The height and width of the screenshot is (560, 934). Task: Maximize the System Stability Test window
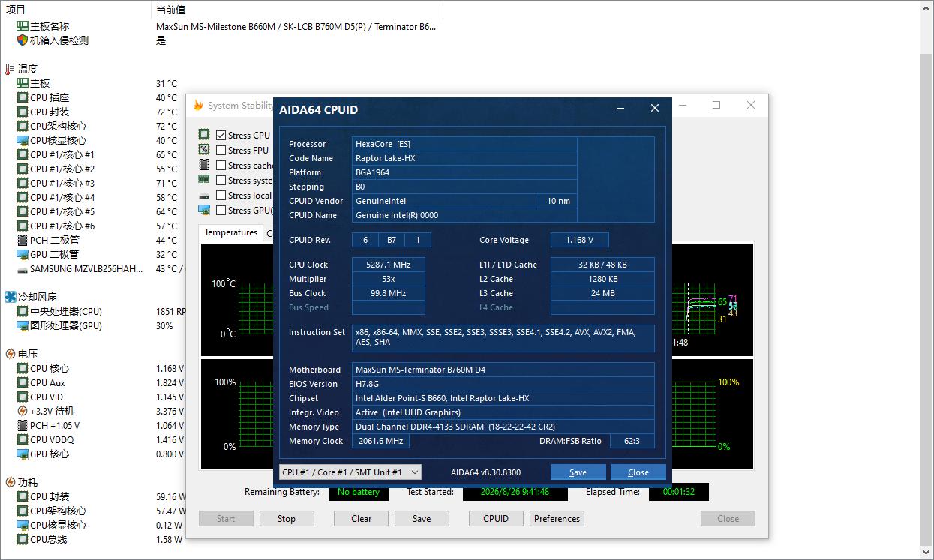pyautogui.click(x=716, y=105)
